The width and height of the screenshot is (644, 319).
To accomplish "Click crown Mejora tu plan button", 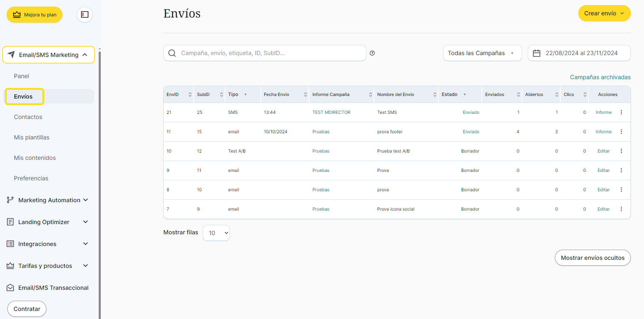I will pyautogui.click(x=35, y=15).
